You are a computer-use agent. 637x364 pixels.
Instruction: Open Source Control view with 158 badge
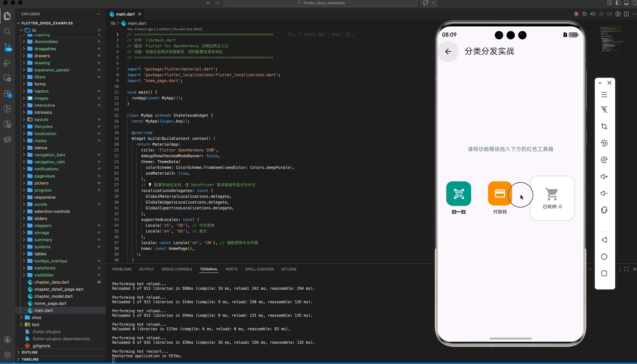click(x=7, y=47)
